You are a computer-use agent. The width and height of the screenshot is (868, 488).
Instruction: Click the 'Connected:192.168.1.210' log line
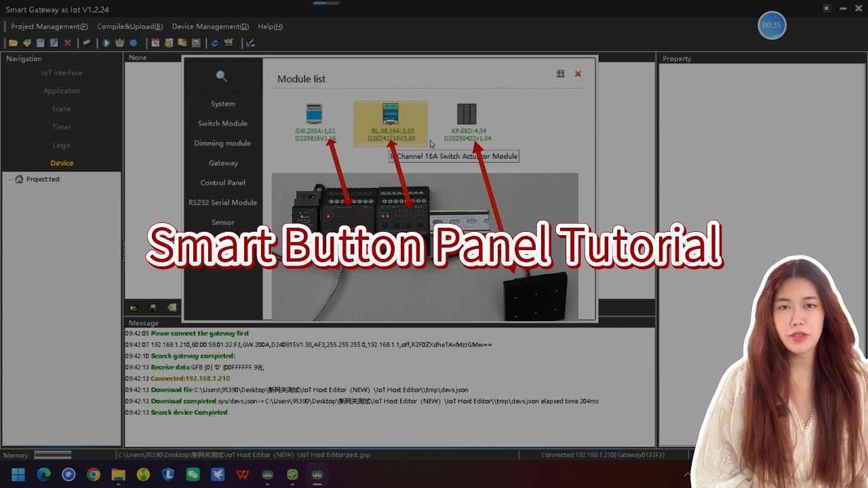pos(190,378)
